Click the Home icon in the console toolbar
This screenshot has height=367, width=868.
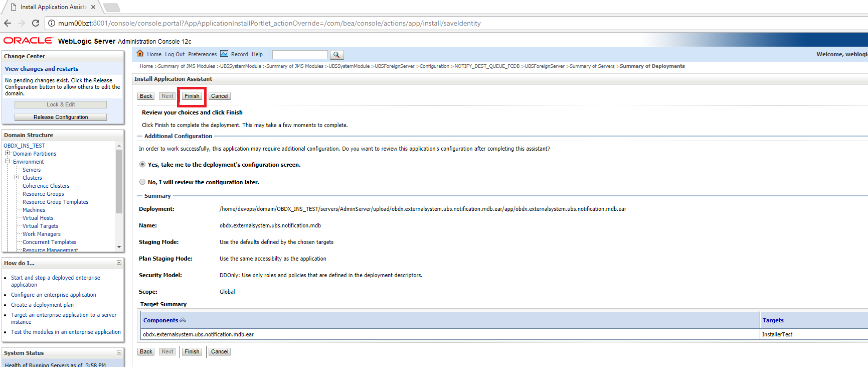click(140, 54)
